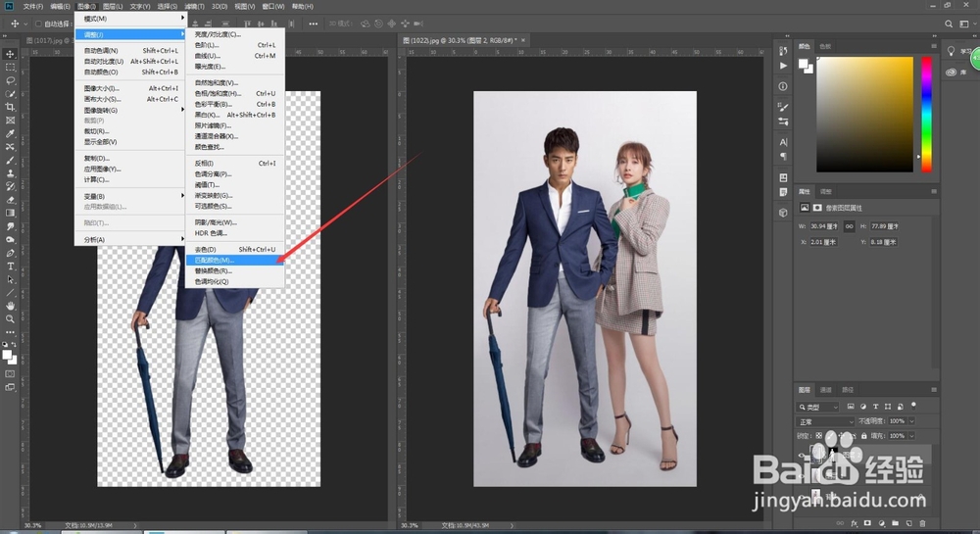980x534 pixels.
Task: Expand the opacity 100% dropdown arrow
Action: point(912,421)
